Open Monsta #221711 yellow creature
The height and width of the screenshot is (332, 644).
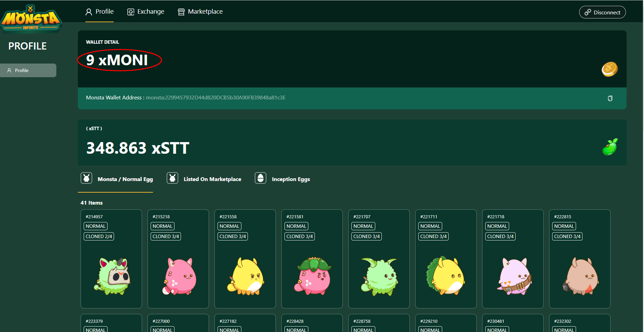coord(446,275)
